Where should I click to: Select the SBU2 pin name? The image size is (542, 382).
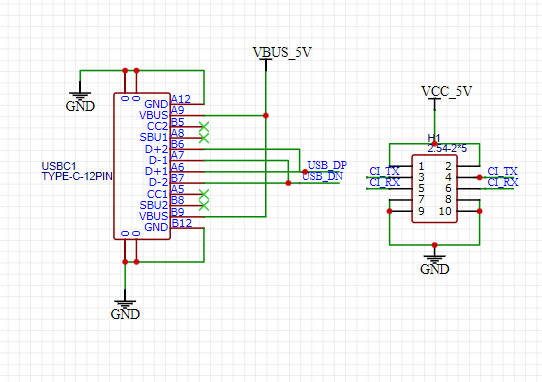[154, 205]
